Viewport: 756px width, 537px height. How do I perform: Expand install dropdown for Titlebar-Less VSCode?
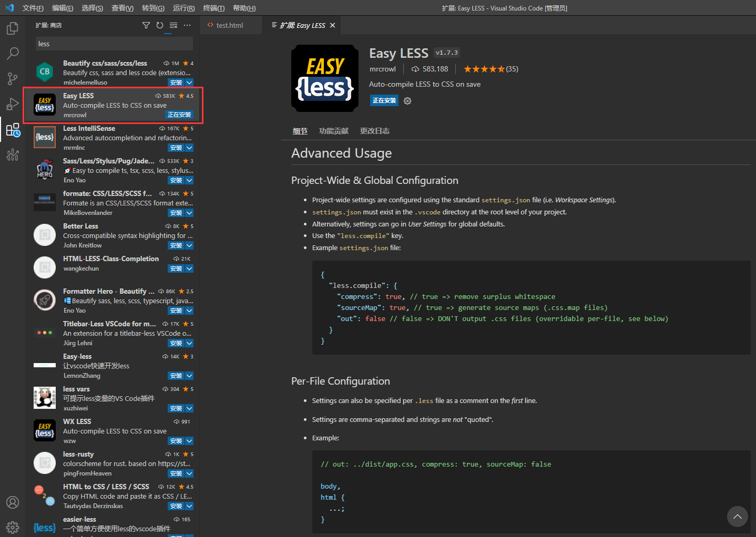[x=189, y=343]
